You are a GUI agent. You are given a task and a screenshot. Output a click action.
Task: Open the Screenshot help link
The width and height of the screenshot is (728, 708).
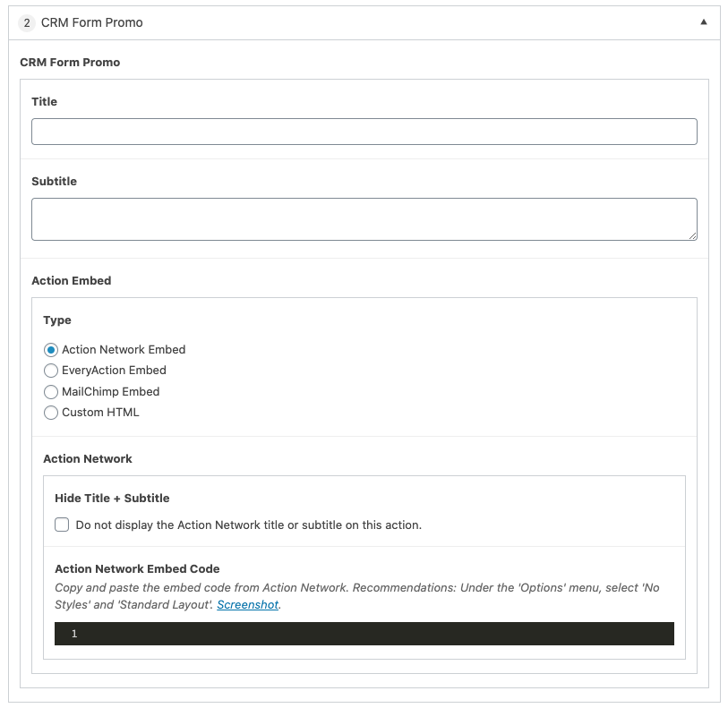[x=247, y=605]
